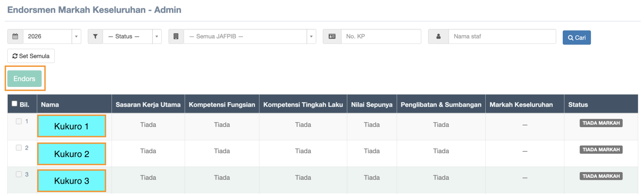Click the TIADA MARKAH badge in row 1
Screen dimensions: 644x194
point(601,123)
